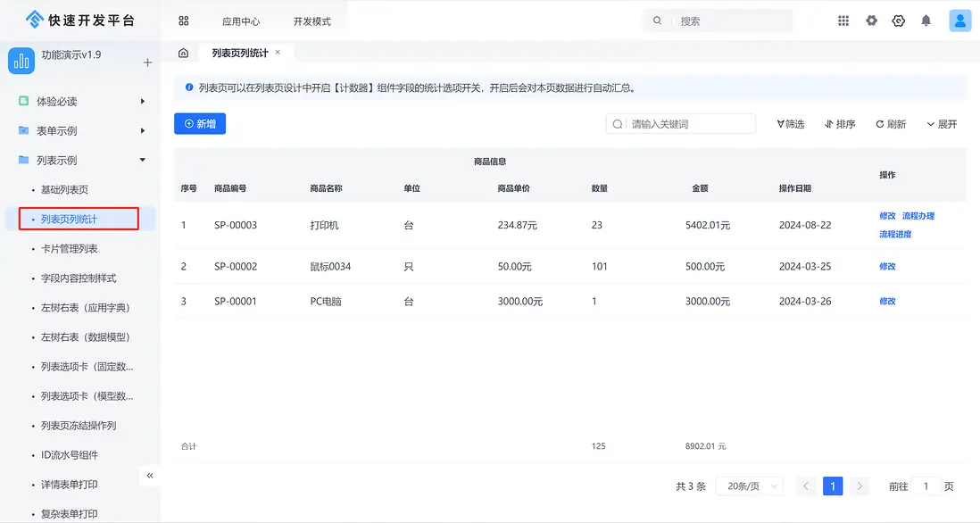Open the nine-dot apps launcher icon

(x=843, y=21)
